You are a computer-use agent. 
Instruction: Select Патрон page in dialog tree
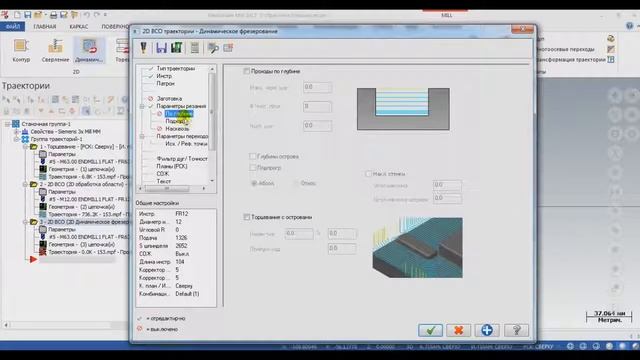(165, 83)
